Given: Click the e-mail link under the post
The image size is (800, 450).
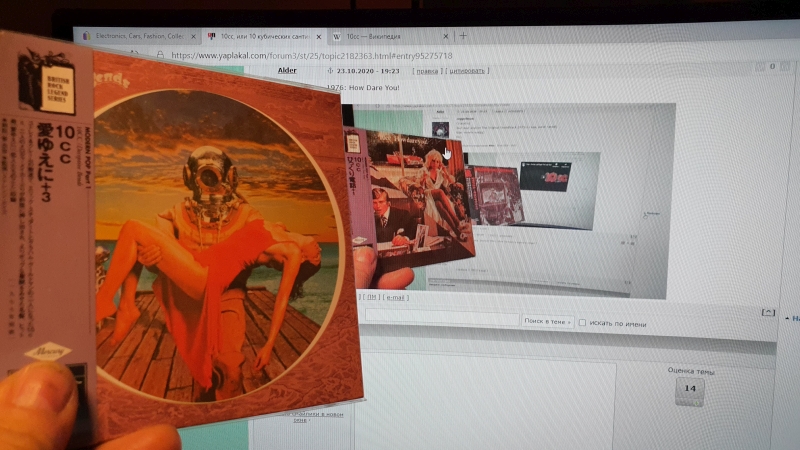Looking at the screenshot, I should tap(395, 297).
